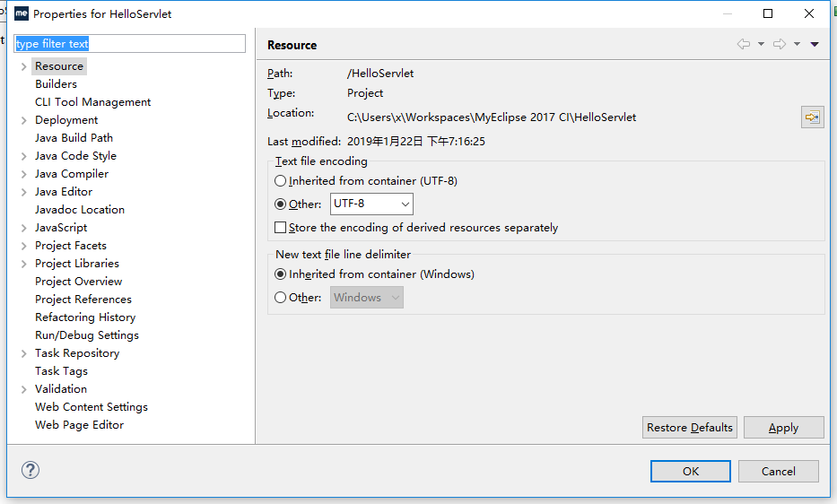Image resolution: width=837 pixels, height=504 pixels.
Task: Click the Cancel button
Action: pyautogui.click(x=779, y=472)
